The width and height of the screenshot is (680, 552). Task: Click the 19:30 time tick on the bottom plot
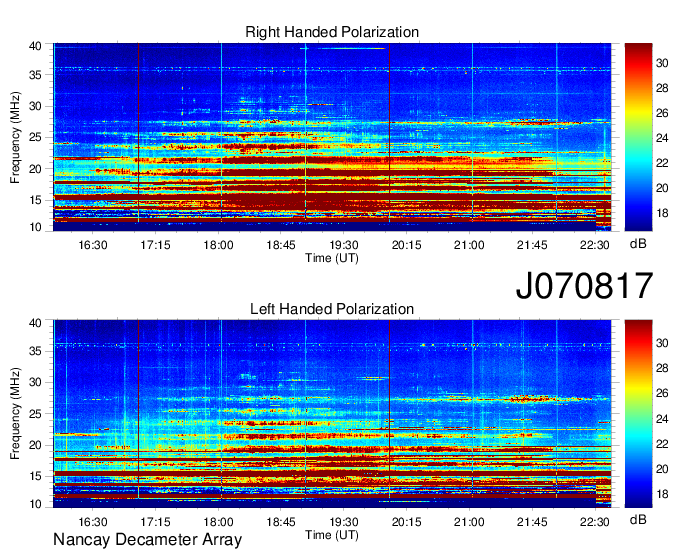pos(344,522)
